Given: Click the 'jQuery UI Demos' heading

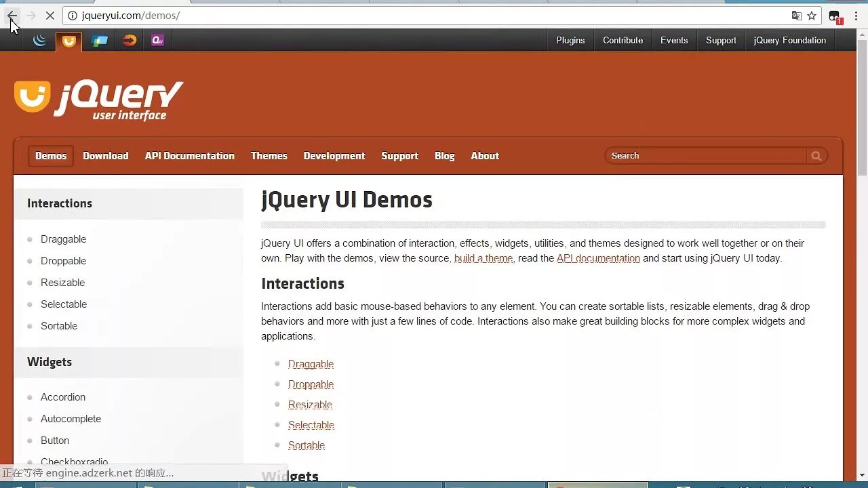Looking at the screenshot, I should (x=347, y=200).
